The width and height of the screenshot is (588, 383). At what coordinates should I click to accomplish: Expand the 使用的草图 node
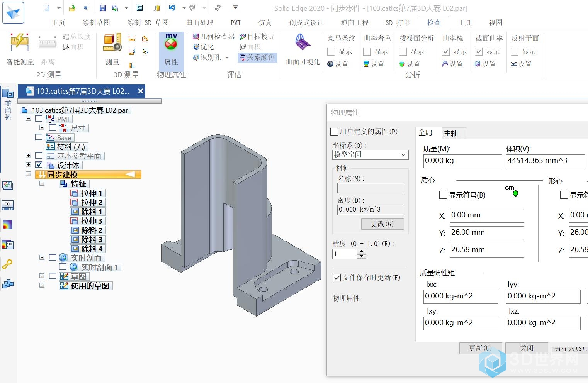pos(42,285)
